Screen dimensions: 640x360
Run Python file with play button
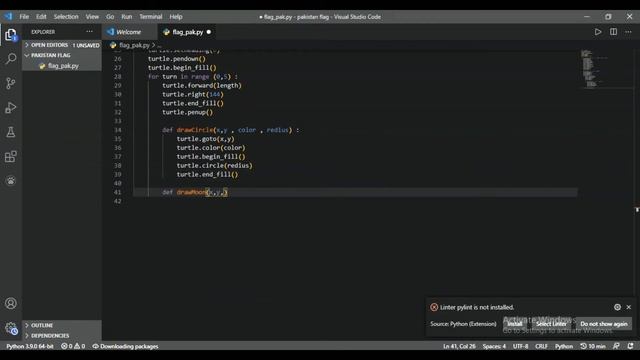point(598,32)
